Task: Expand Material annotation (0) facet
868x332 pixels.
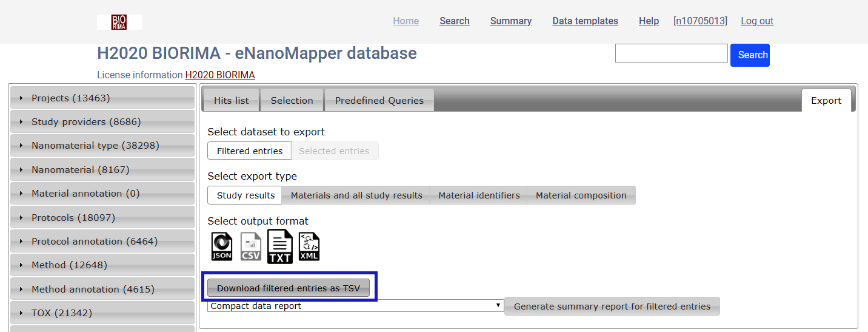Action: coord(102,194)
